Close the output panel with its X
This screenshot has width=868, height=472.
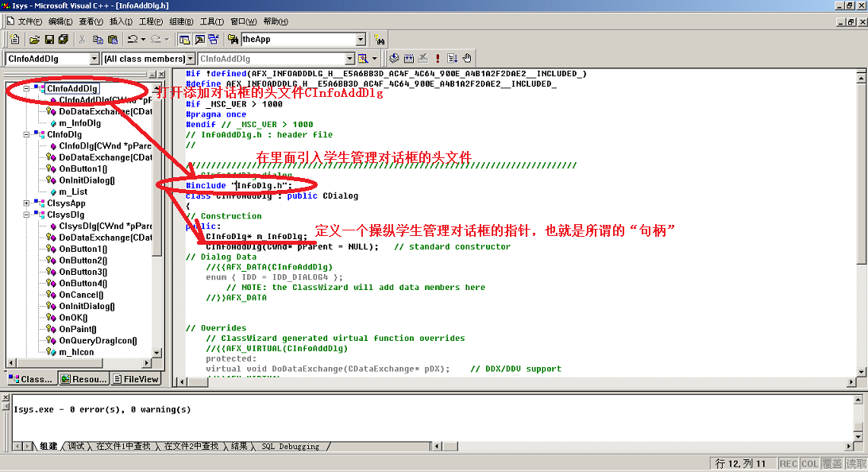(x=5, y=398)
